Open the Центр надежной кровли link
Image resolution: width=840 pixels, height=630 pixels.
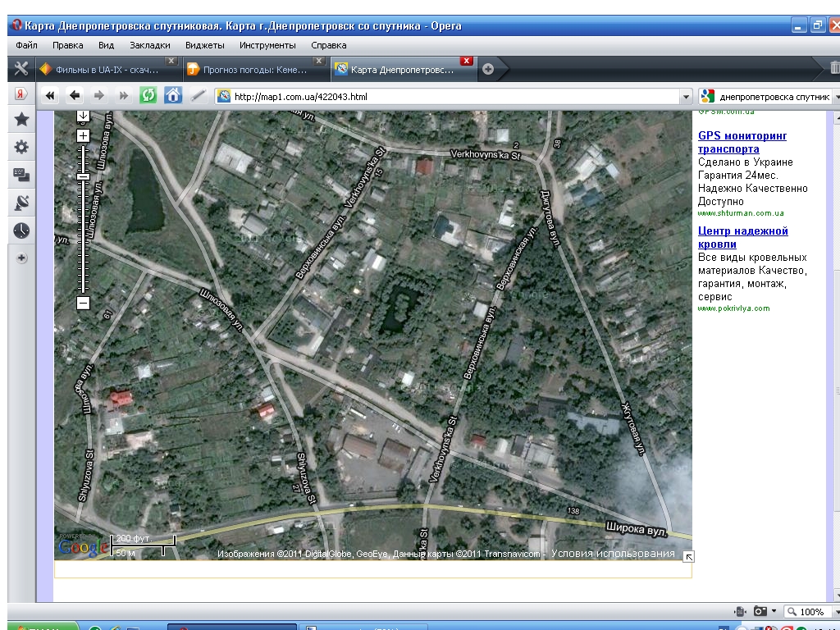click(x=742, y=238)
